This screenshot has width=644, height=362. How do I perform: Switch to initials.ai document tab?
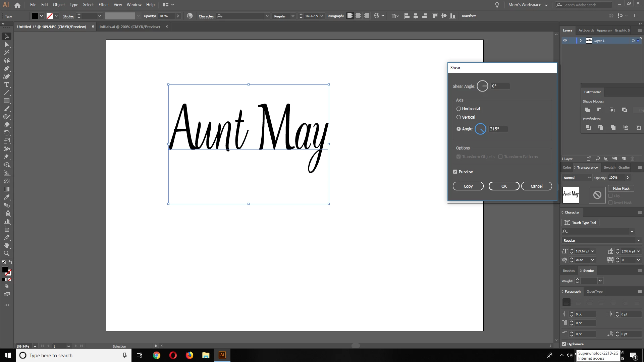pyautogui.click(x=129, y=27)
